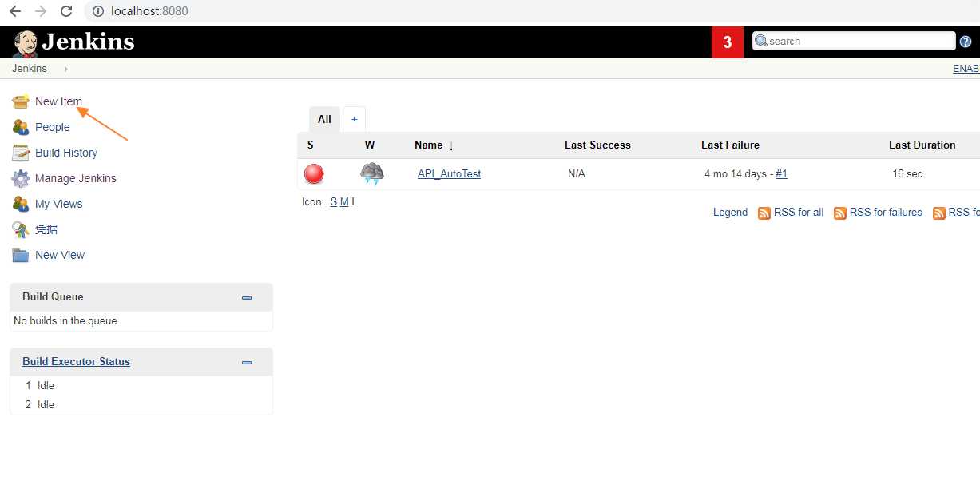The height and width of the screenshot is (481, 980).
Task: Click the S status column header
Action: (311, 145)
